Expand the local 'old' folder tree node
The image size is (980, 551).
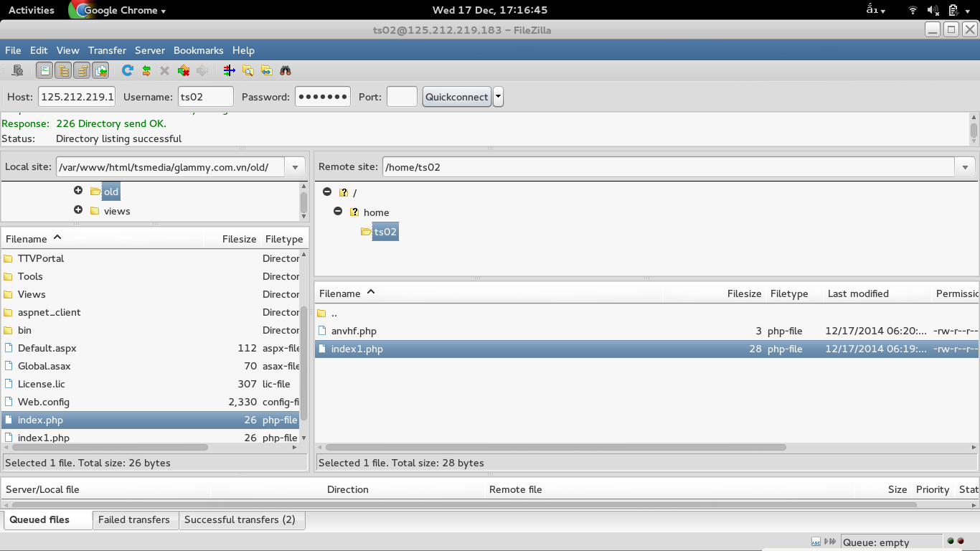78,191
